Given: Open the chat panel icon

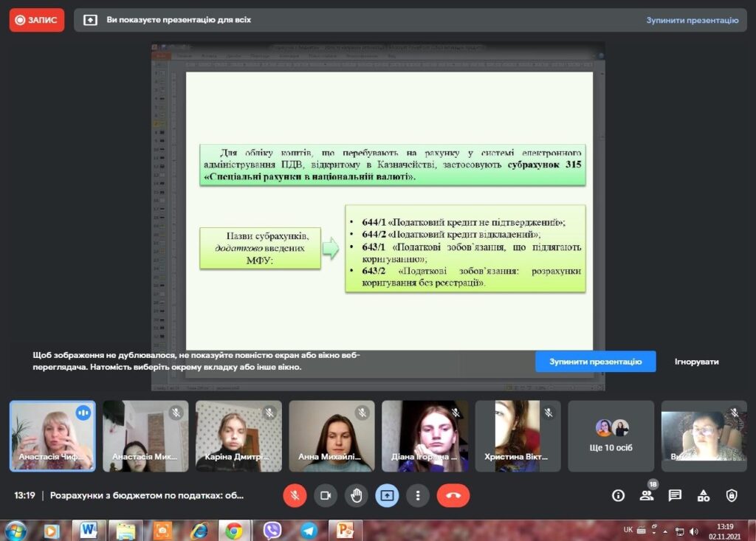Looking at the screenshot, I should [675, 496].
